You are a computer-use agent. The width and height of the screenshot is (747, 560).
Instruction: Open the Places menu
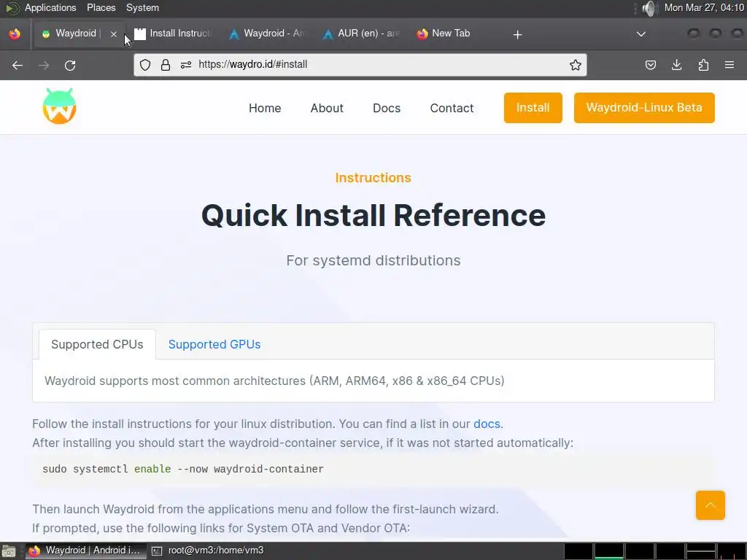click(101, 7)
